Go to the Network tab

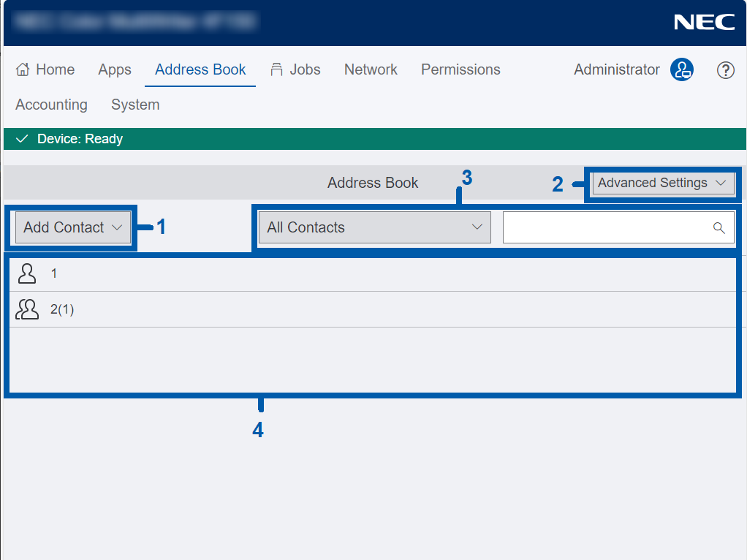(x=371, y=69)
